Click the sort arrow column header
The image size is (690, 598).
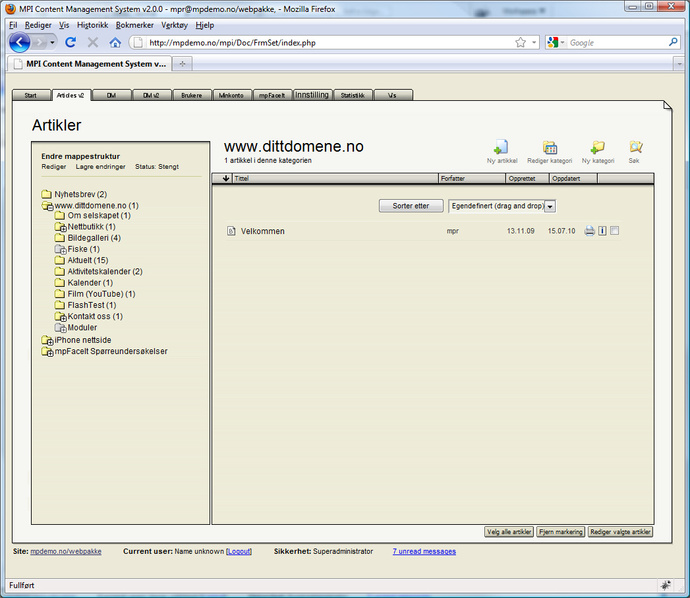(x=225, y=178)
